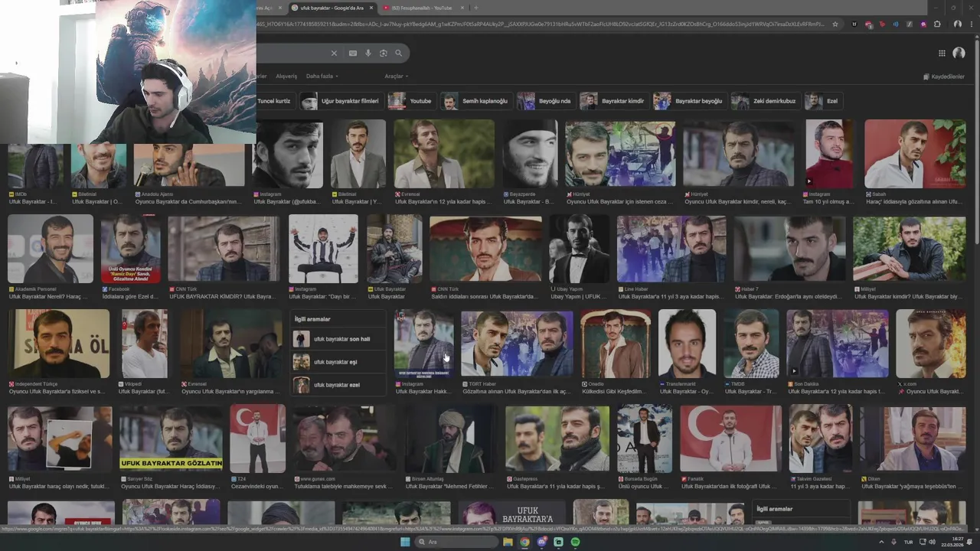Image resolution: width=980 pixels, height=551 pixels.
Task: Open the Transfermarkt image result
Action: tap(687, 344)
